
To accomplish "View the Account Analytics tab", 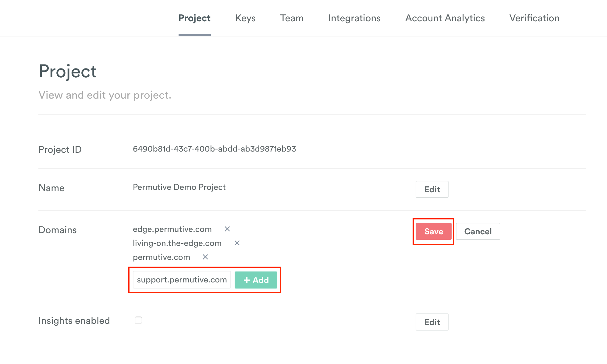I will pyautogui.click(x=445, y=18).
